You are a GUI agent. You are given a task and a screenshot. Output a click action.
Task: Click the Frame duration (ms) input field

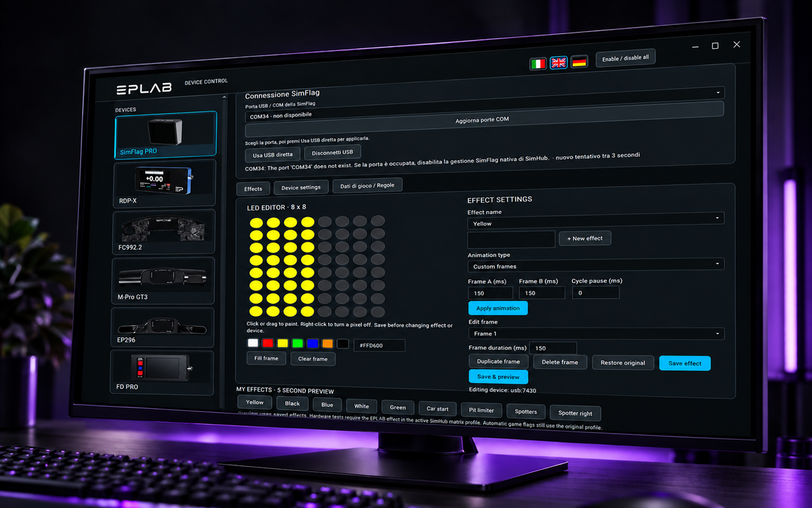click(x=553, y=348)
